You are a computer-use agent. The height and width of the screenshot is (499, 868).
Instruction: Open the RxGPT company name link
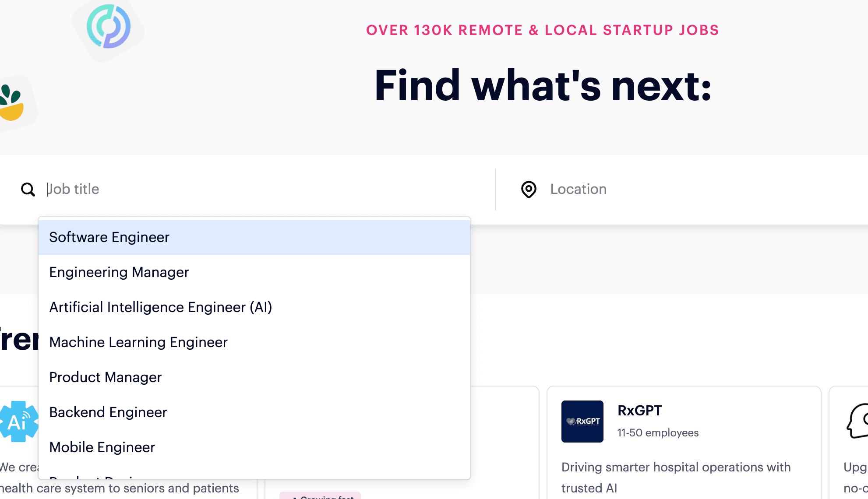tap(639, 411)
